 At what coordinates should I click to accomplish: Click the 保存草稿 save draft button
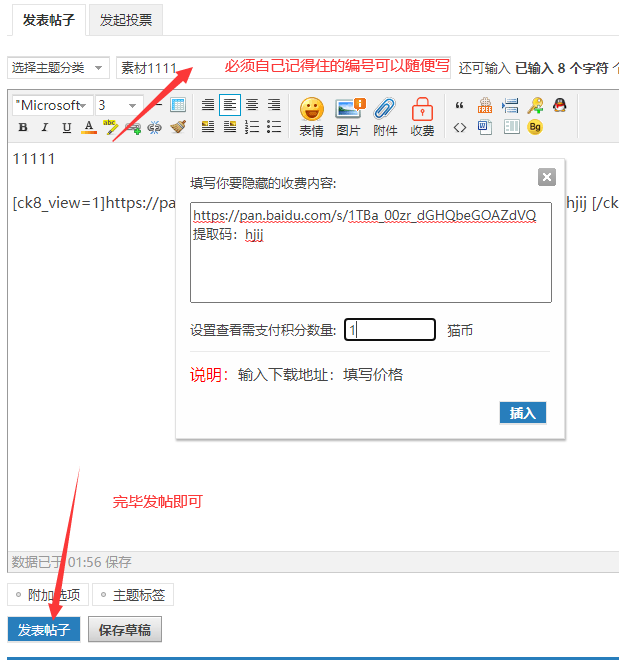pyautogui.click(x=125, y=629)
